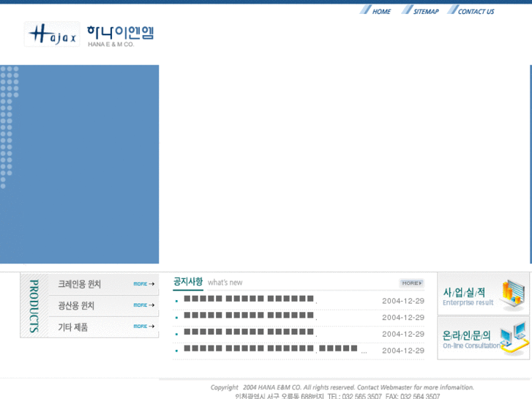532x399 pixels.
Task: Click the Hajax logo image
Action: coord(52,34)
